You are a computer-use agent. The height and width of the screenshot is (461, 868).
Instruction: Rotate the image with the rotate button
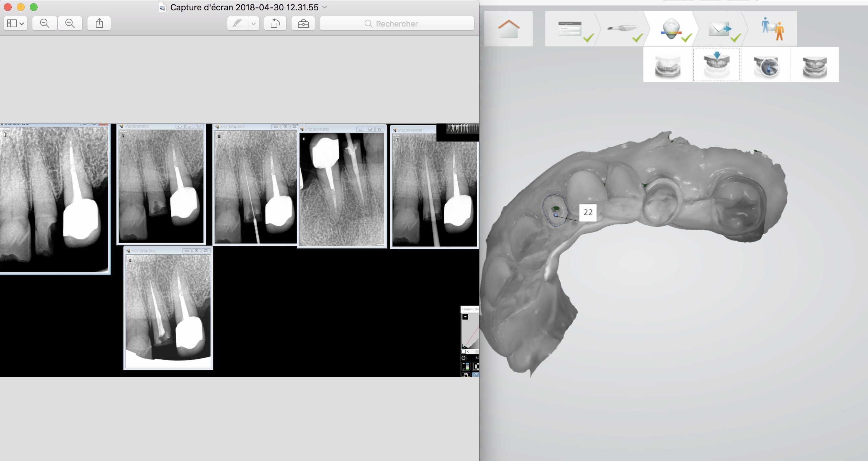275,24
